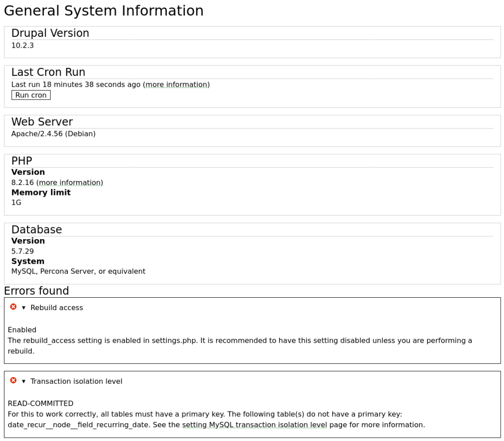Click the error indicator in the Transaction isolation panel
504x441 pixels.
tap(13, 381)
